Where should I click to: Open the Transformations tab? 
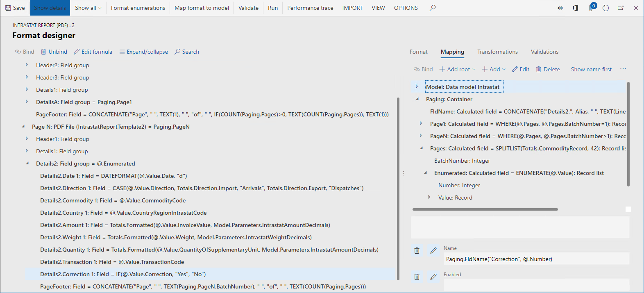point(497,52)
